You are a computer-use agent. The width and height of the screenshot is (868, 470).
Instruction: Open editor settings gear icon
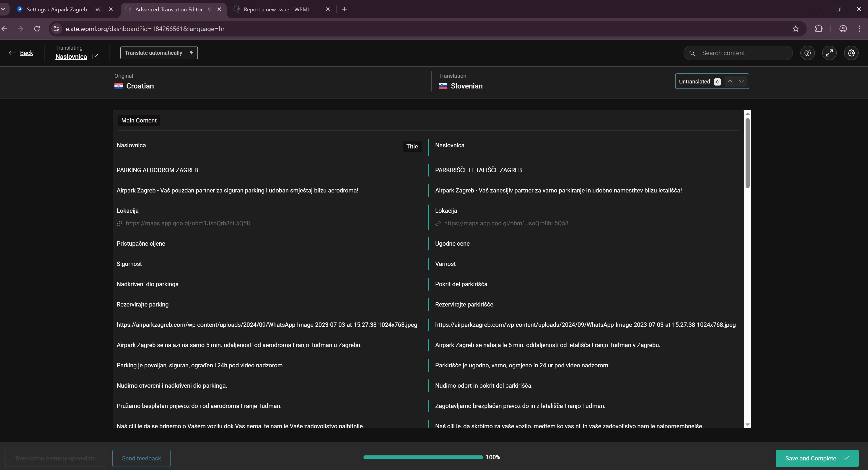click(x=851, y=53)
